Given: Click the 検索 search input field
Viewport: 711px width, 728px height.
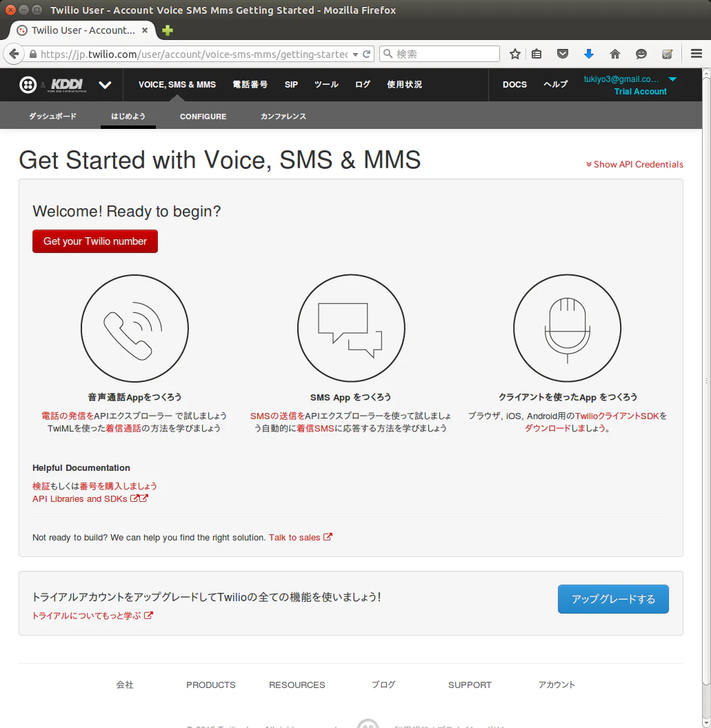Looking at the screenshot, I should coord(439,54).
